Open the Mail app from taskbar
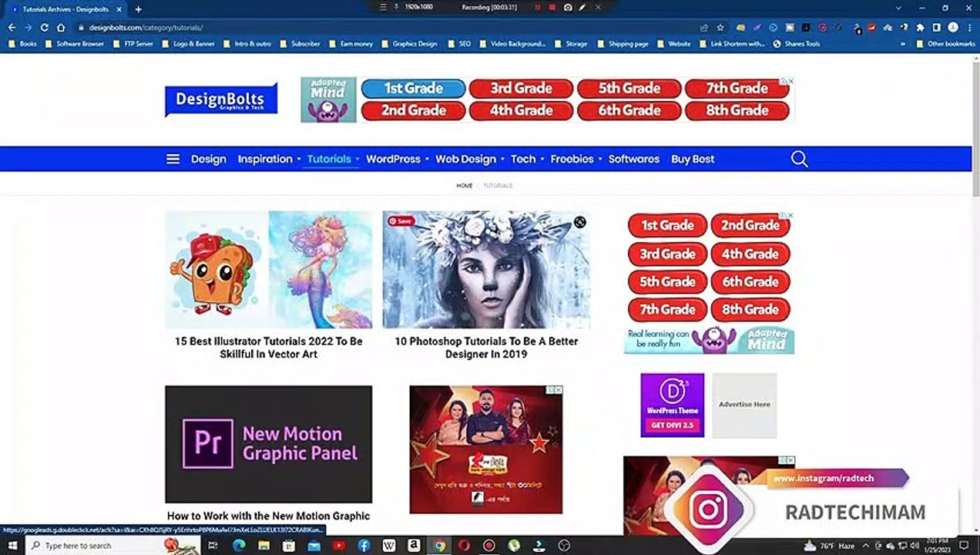Viewport: 980px width, 555px height. (314, 546)
